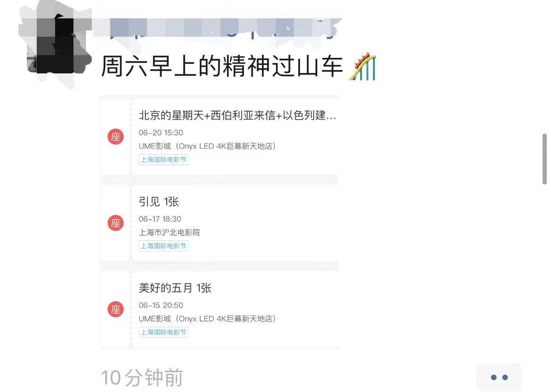Screen dimensions: 551x392
Task: Click the 06-20 15:30 showtime text
Action: 161,133
